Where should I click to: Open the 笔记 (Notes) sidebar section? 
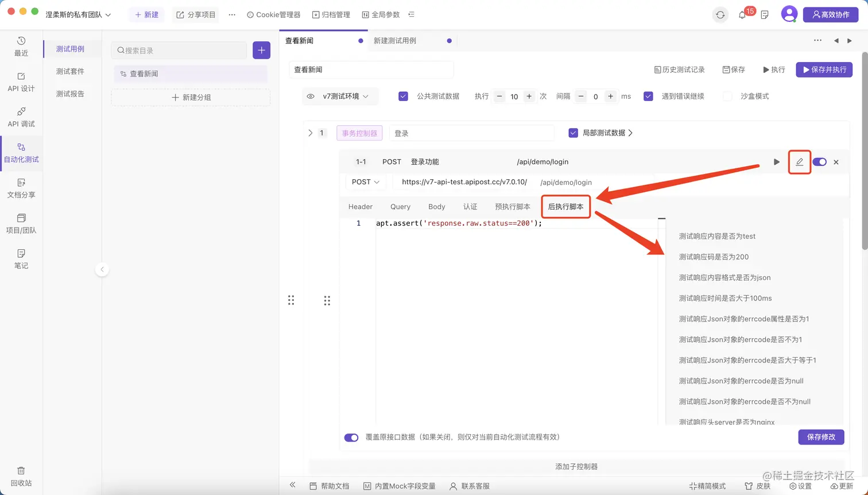point(21,259)
